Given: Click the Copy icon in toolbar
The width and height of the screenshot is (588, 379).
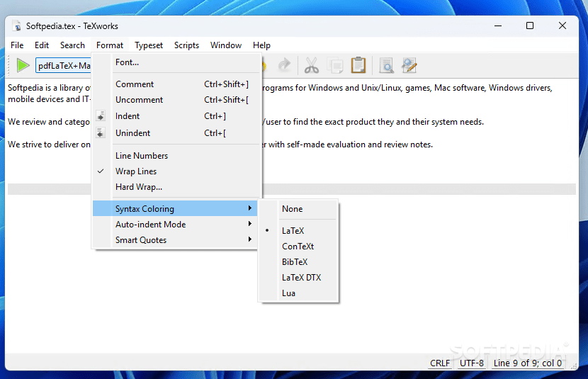Looking at the screenshot, I should [335, 66].
